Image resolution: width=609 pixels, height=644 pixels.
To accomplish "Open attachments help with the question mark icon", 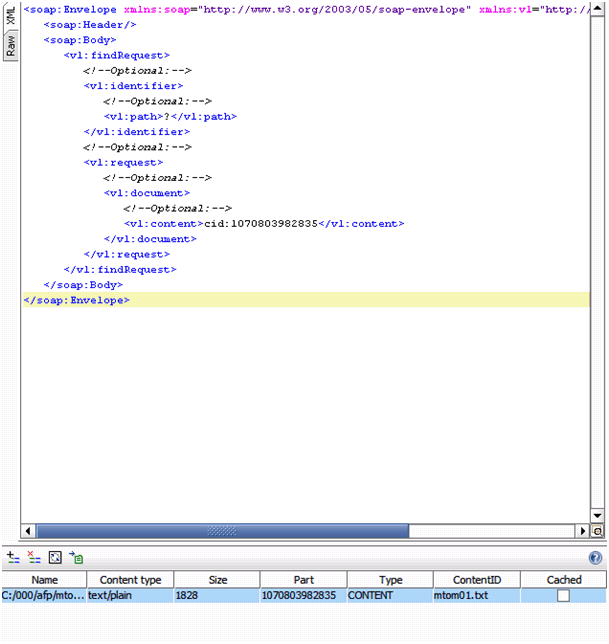I will [595, 558].
